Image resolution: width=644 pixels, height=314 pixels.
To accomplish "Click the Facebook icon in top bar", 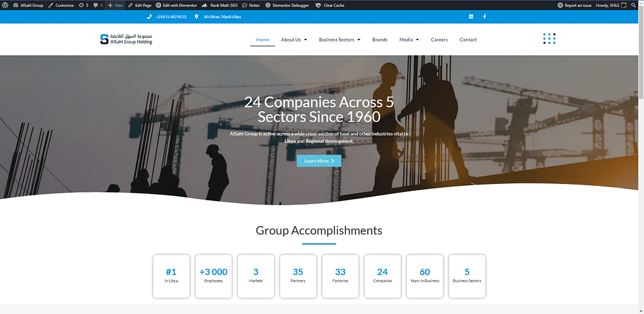I will (484, 16).
